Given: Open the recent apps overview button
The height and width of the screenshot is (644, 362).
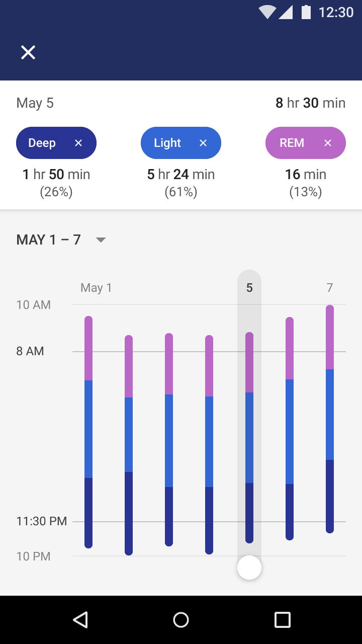Looking at the screenshot, I should click(x=282, y=620).
